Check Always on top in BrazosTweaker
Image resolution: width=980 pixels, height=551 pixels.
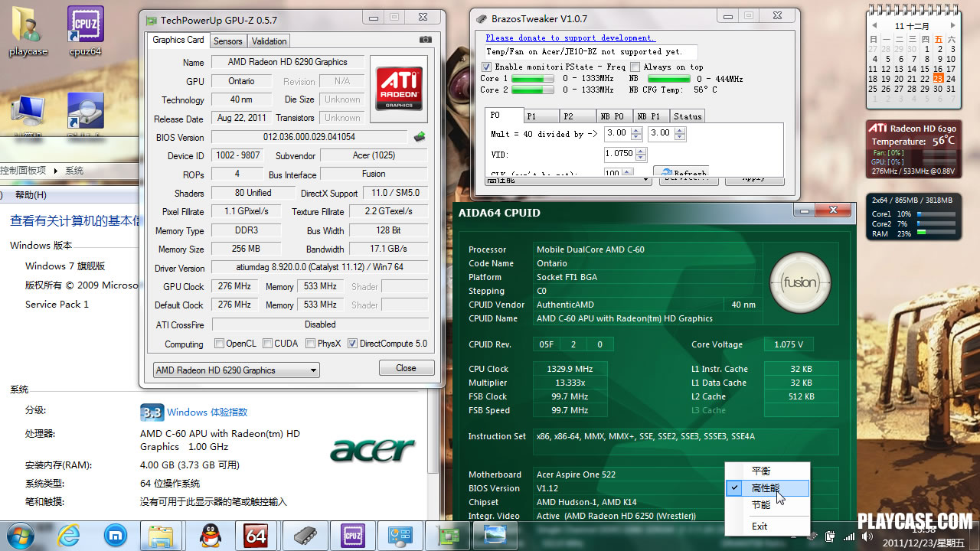pos(635,67)
